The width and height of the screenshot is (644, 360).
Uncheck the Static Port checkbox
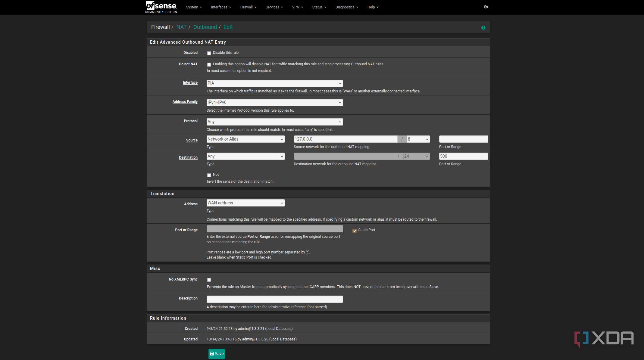[355, 231]
